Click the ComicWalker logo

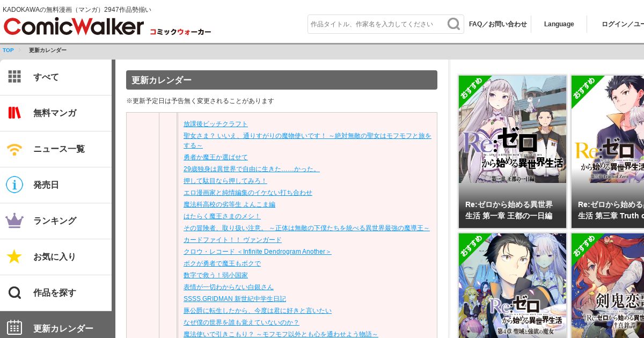(x=74, y=26)
